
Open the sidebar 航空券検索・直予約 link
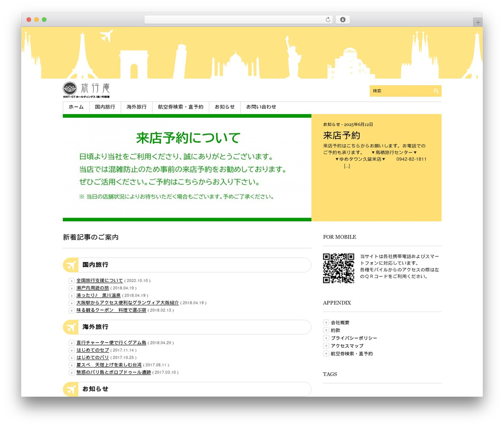point(352,354)
